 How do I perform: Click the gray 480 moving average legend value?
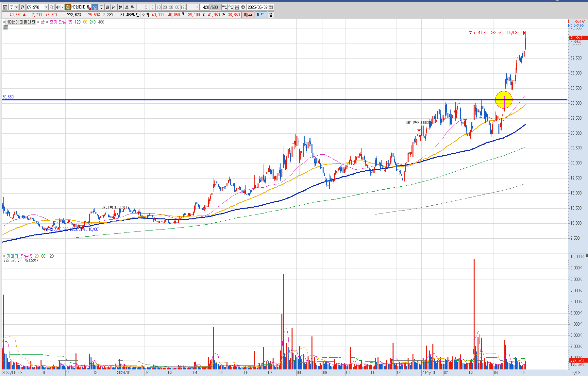(101, 22)
